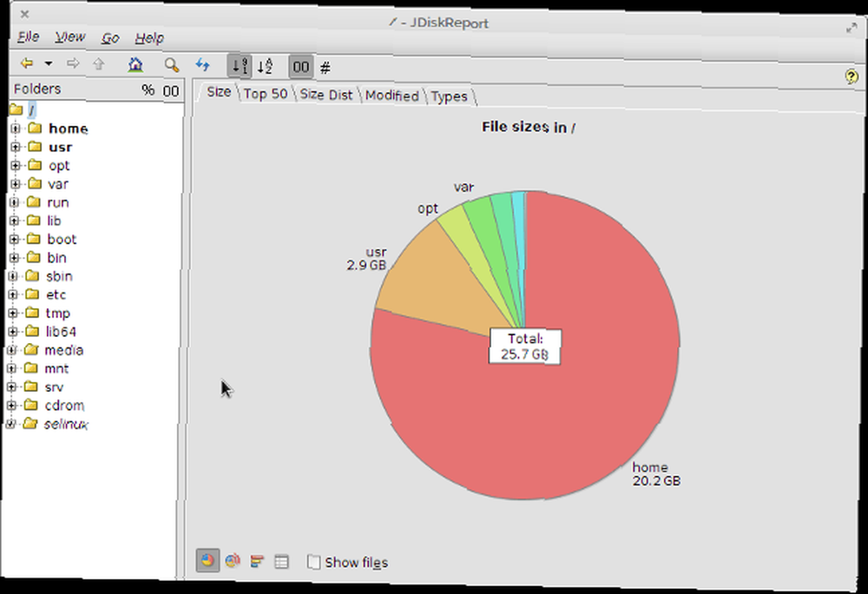Switch to the Modified tab
This screenshot has width=868, height=594.
[x=392, y=96]
